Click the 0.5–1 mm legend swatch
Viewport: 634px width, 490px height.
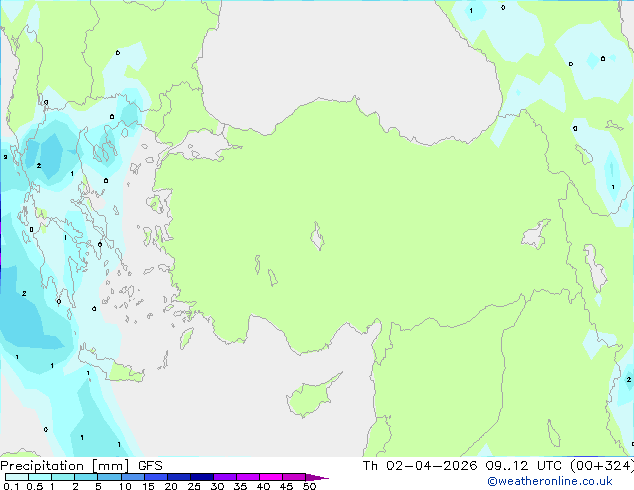click(40, 477)
